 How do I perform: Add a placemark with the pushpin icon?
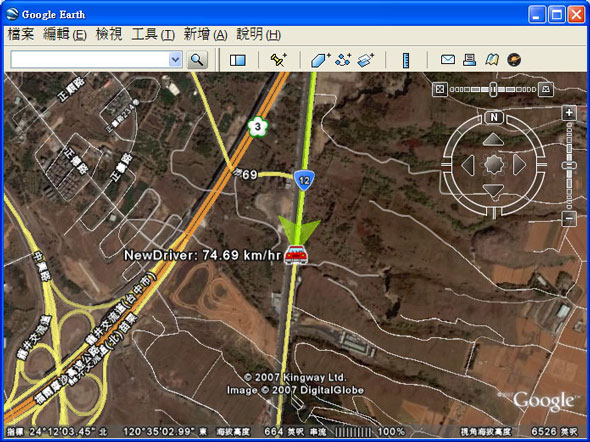click(x=278, y=60)
